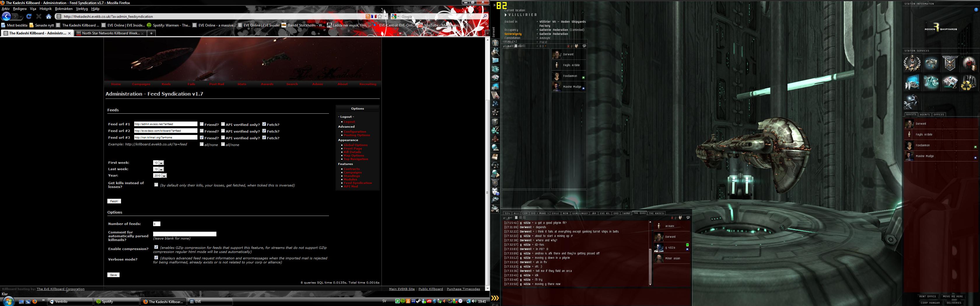Open the Bokmärken menu
Screen dimensions: 980x306
[x=64, y=9]
